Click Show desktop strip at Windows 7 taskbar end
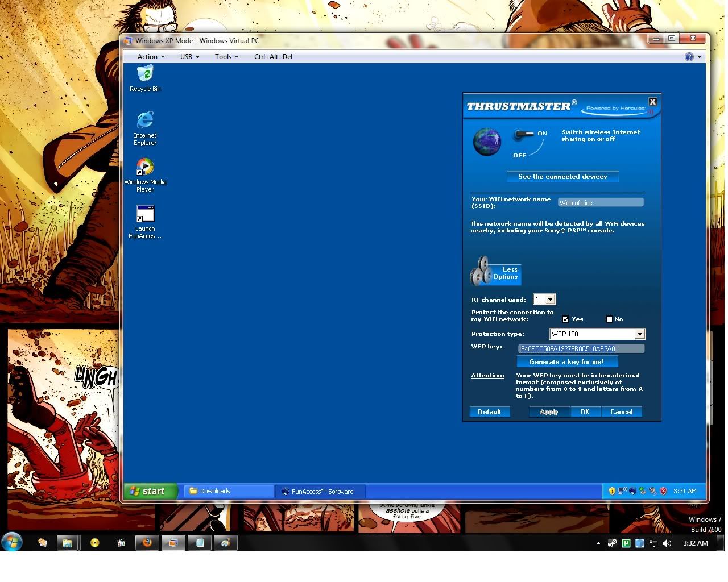Viewport: 728px width, 582px height. 722,543
